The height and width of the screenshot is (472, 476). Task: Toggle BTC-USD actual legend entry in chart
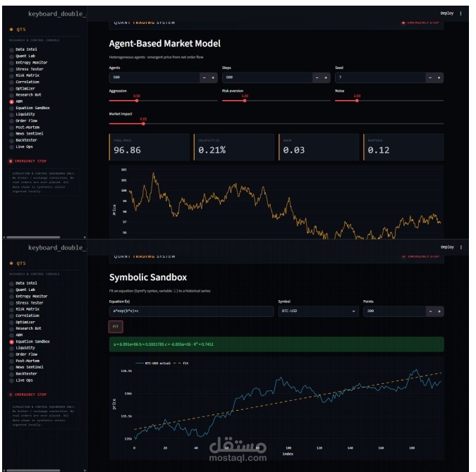[153, 363]
